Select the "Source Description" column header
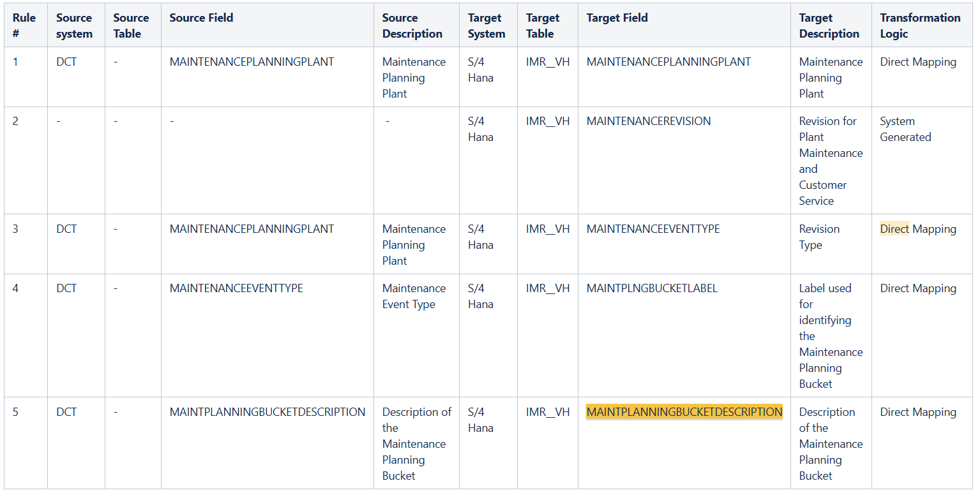 tap(412, 26)
